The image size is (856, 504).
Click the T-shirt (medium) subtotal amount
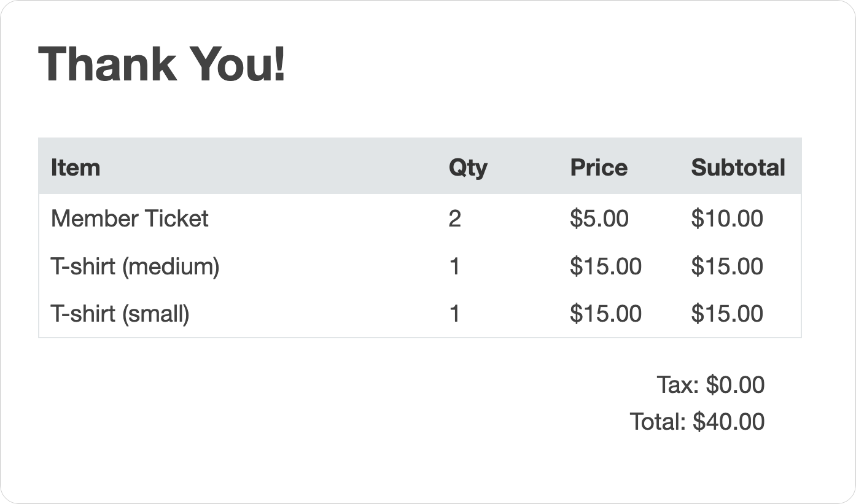[727, 266]
